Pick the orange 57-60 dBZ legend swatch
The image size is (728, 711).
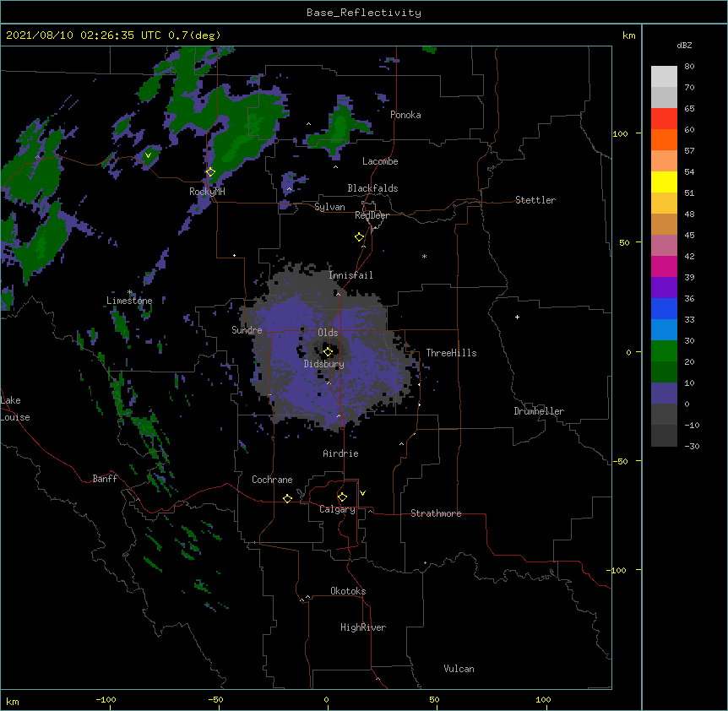click(664, 139)
